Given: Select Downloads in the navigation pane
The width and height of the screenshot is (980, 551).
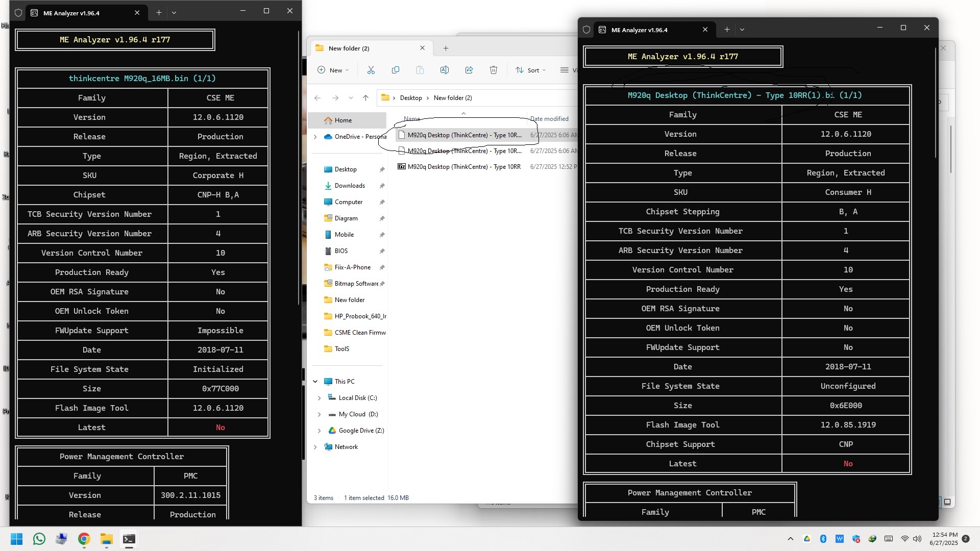Looking at the screenshot, I should (350, 186).
